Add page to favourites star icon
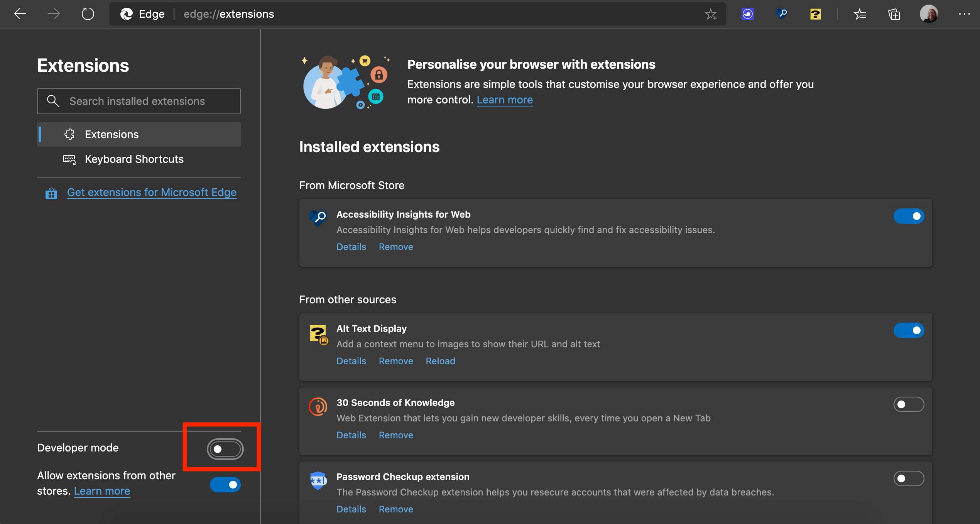980x524 pixels. [x=710, y=14]
